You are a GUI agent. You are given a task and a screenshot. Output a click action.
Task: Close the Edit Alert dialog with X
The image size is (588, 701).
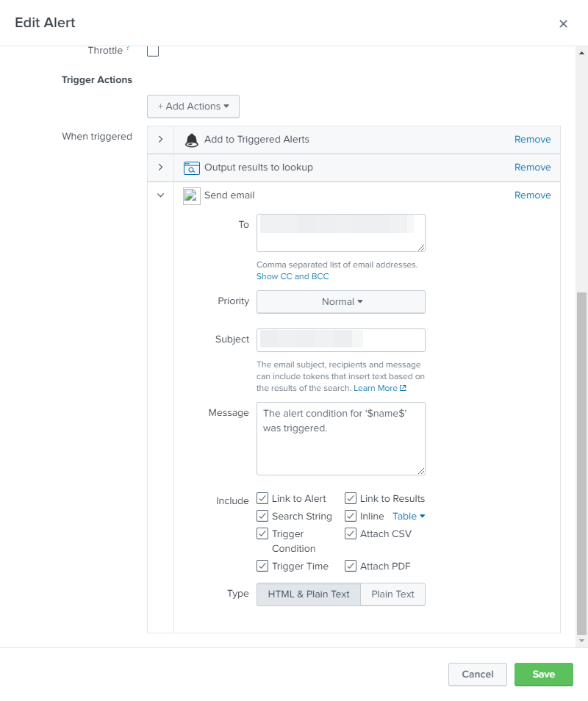click(563, 24)
